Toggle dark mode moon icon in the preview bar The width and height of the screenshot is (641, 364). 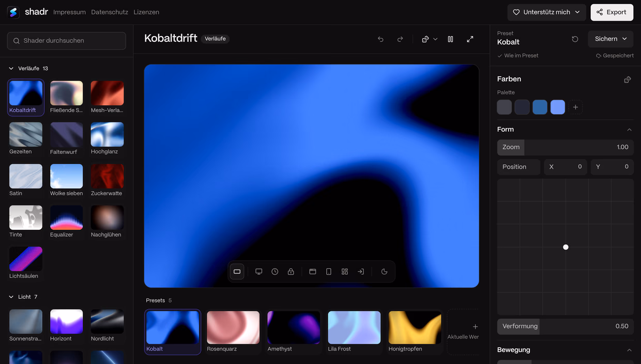[384, 272]
